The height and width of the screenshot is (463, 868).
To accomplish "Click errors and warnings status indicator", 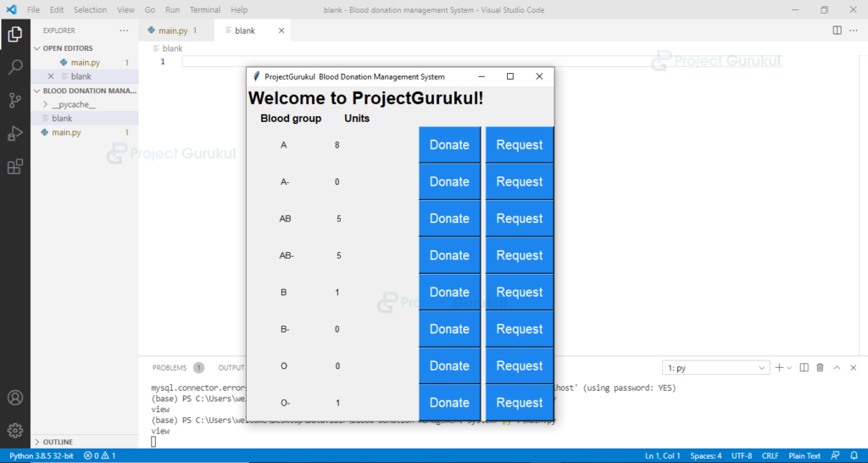I will click(x=100, y=456).
